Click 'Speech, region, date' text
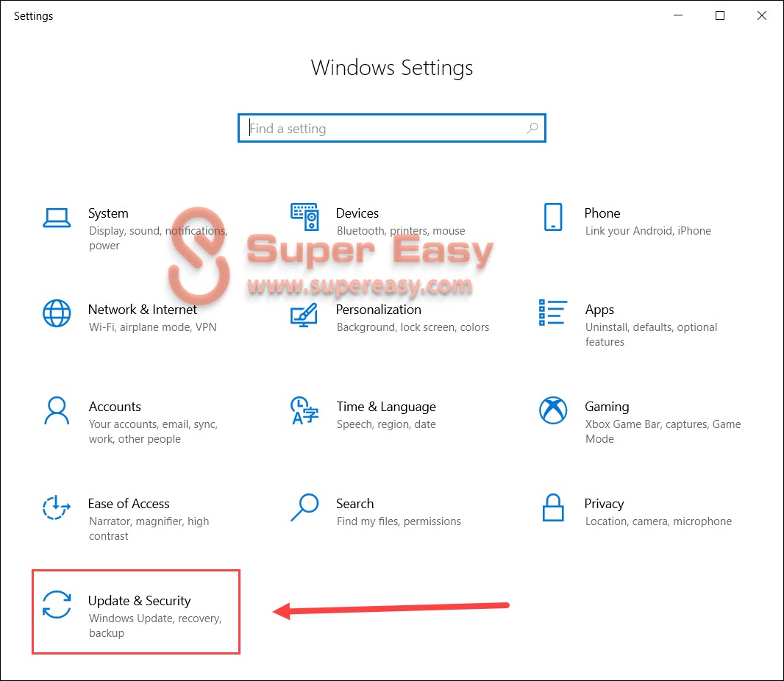Image resolution: width=784 pixels, height=681 pixels. tap(386, 424)
